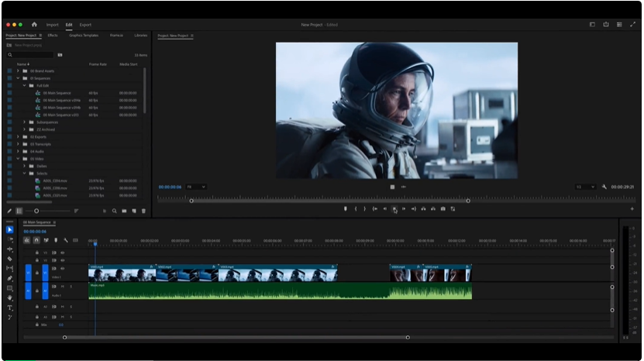
Task: Toggle insert sequences as nests button
Action: (x=26, y=240)
